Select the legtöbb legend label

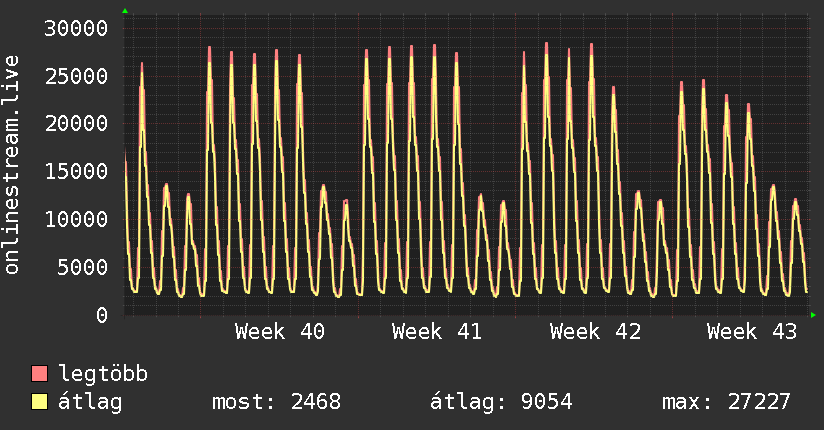[103, 374]
